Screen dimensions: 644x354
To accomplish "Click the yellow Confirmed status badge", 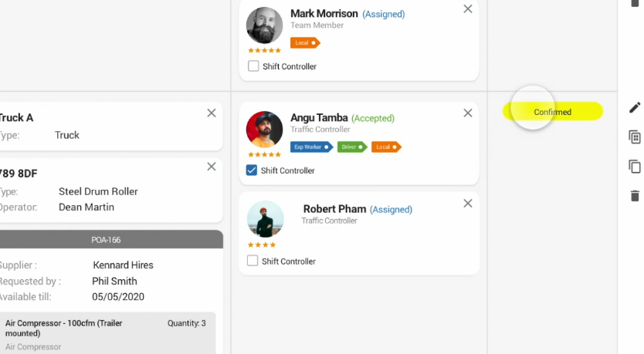I will [553, 112].
